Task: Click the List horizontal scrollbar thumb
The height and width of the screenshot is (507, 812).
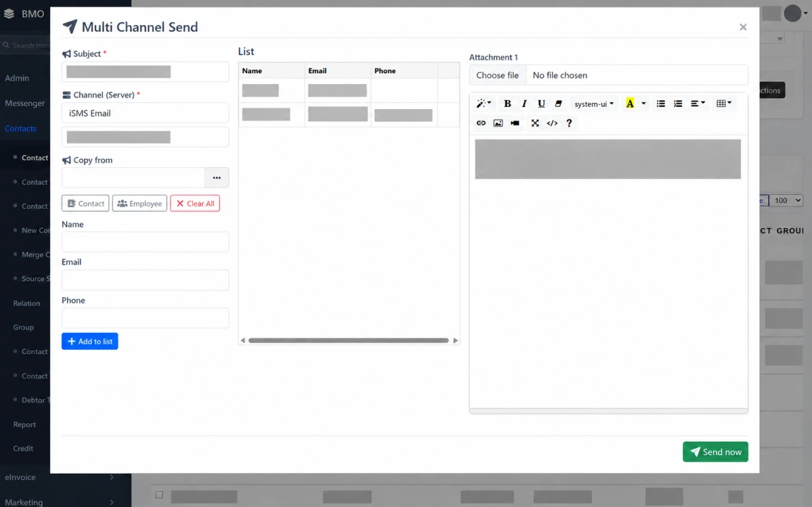Action: point(348,340)
